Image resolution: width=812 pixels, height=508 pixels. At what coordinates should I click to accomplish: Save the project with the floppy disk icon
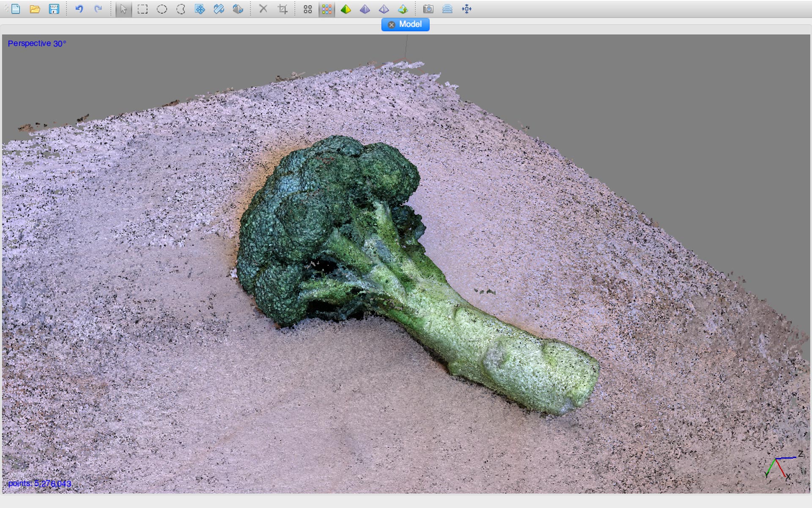pos(54,9)
